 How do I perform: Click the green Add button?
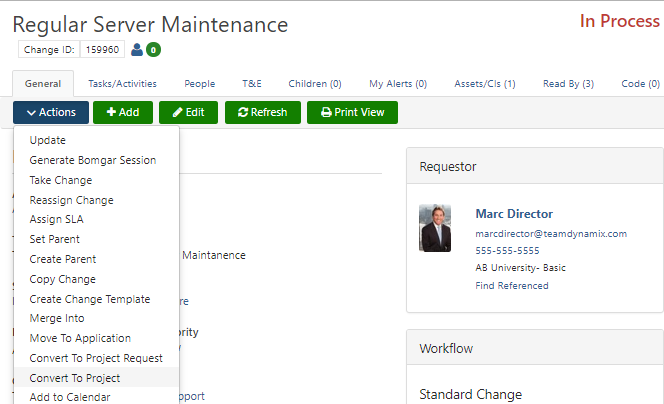click(123, 112)
